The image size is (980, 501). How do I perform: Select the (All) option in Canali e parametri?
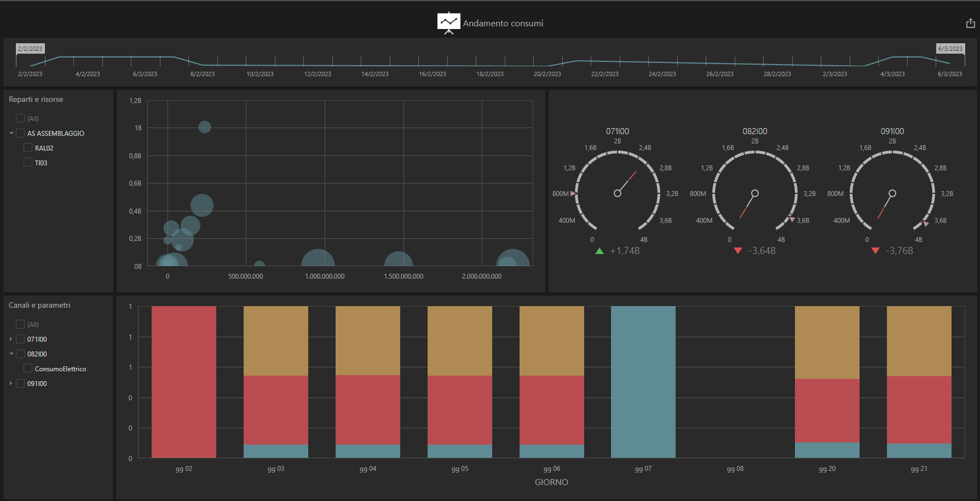[20, 324]
